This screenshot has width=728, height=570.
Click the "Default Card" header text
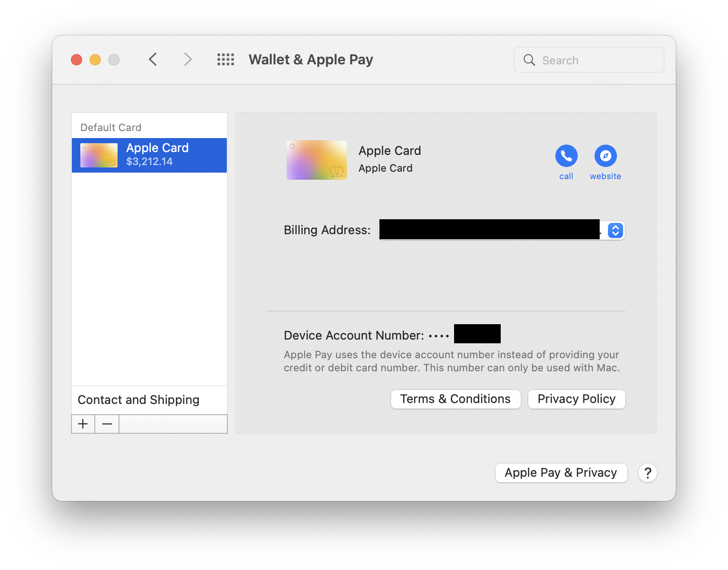(x=111, y=127)
